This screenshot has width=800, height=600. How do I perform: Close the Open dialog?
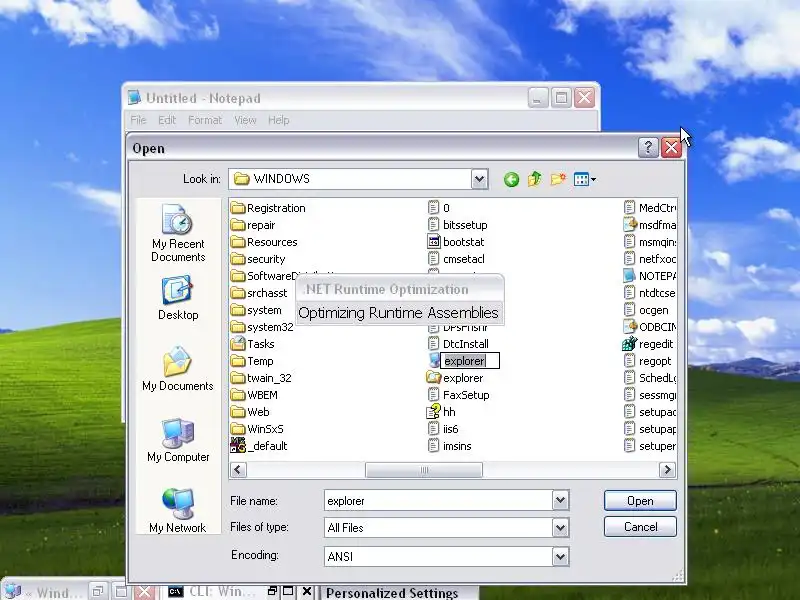671,148
